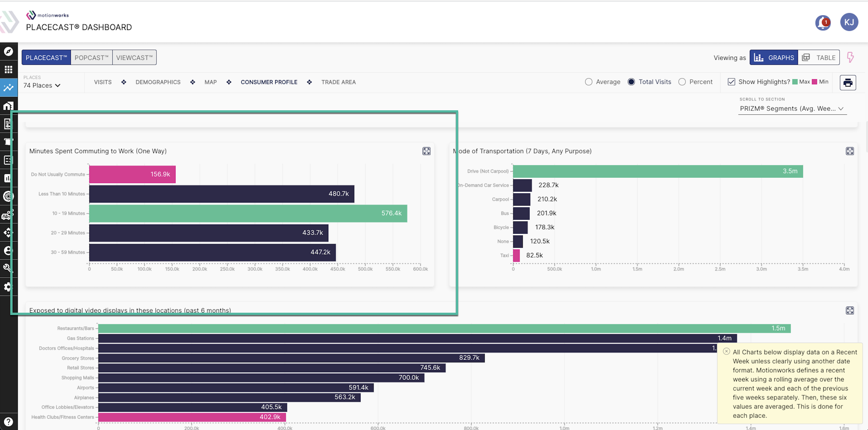The image size is (868, 430).
Task: Select the Percent radio button
Action: click(x=682, y=82)
